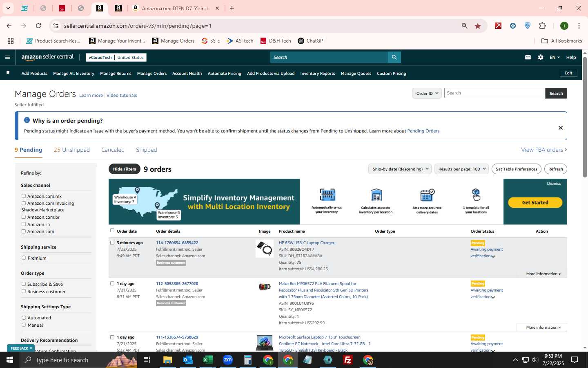Open Account Health in the navigation bar
The height and width of the screenshot is (368, 588).
tap(187, 74)
